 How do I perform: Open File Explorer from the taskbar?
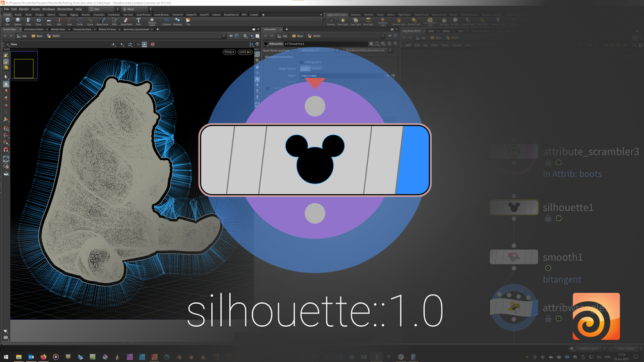point(19,357)
